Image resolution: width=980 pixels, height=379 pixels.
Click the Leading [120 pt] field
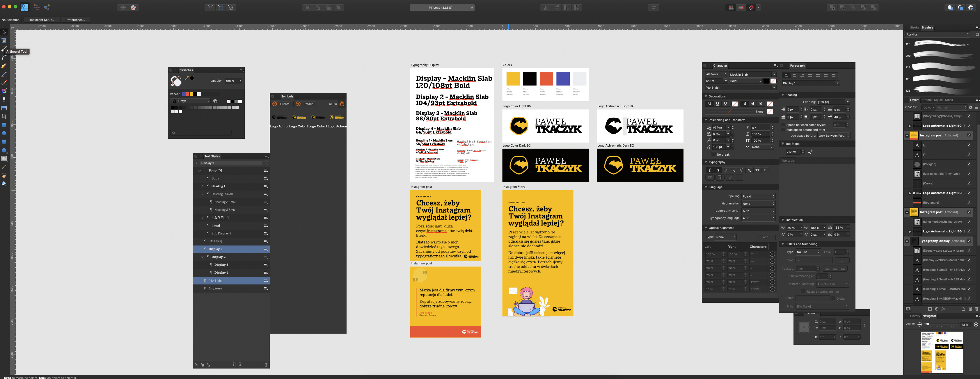point(833,102)
